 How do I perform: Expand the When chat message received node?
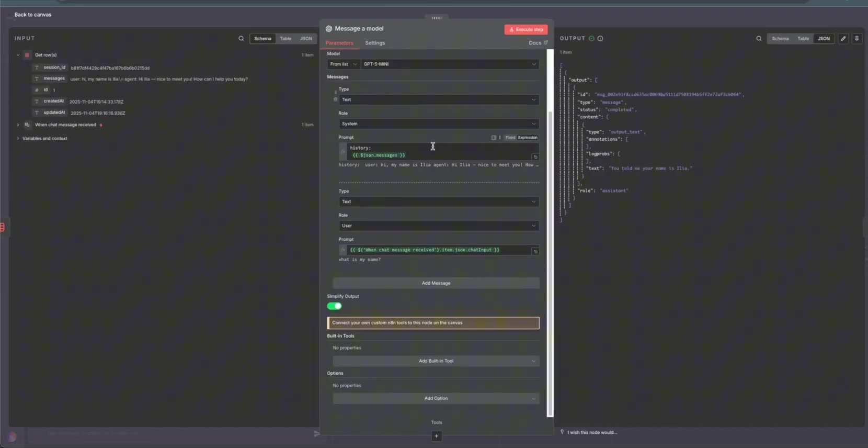click(18, 125)
